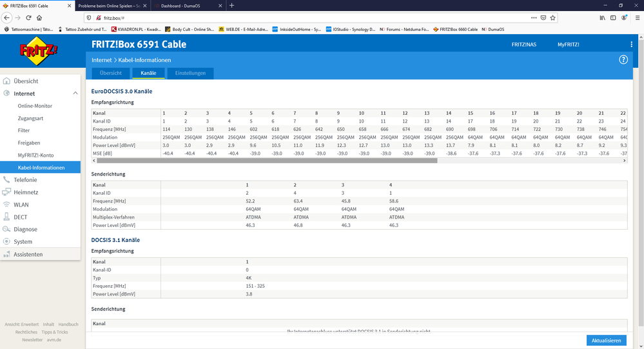Click the connection security lock icon
Image resolution: width=644 pixels, height=349 pixels.
point(99,17)
